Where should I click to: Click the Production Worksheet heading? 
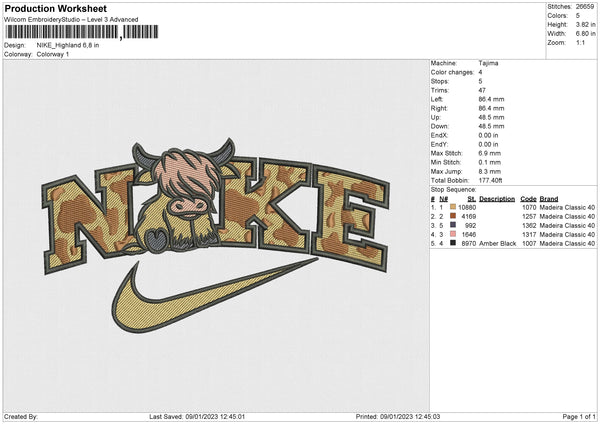tap(55, 8)
